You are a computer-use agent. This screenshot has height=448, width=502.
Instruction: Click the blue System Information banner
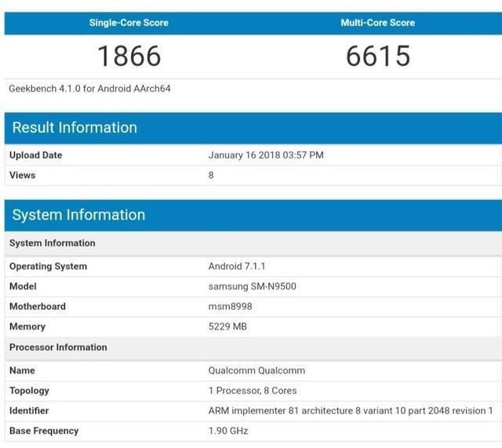coord(78,215)
